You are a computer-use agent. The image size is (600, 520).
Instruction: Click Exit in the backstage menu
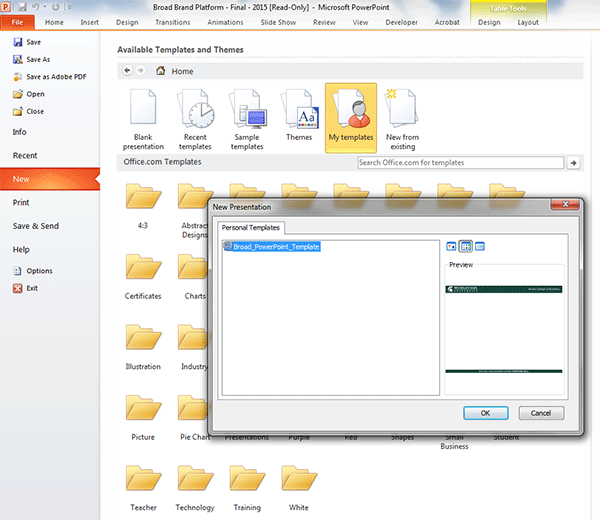pos(25,288)
